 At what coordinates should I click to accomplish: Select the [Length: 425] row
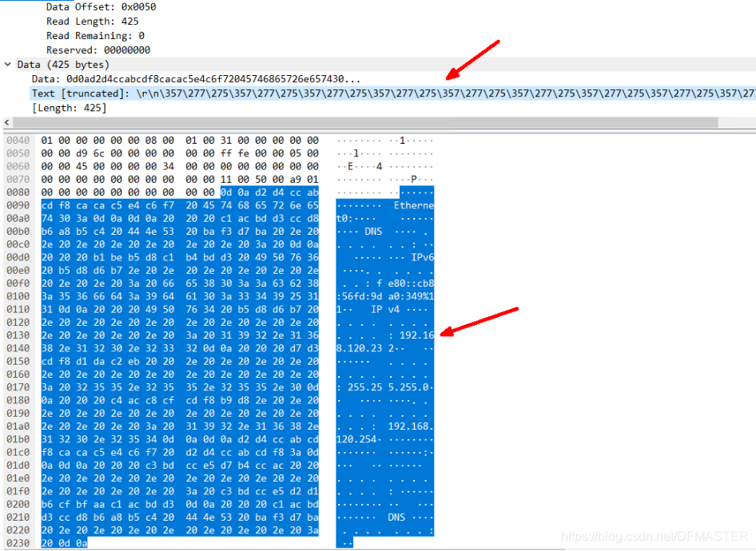click(69, 108)
